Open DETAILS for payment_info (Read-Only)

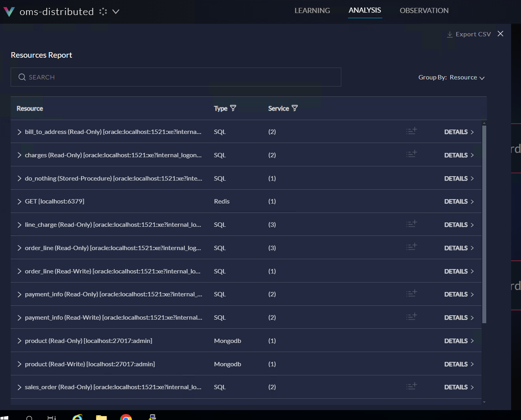point(459,294)
